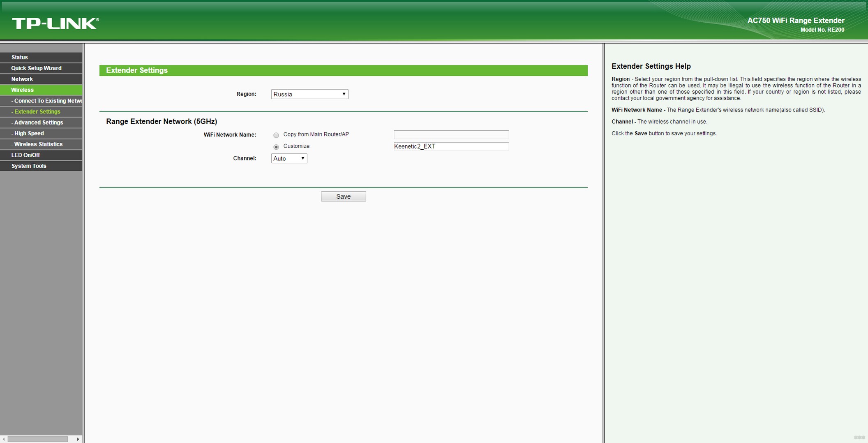Click the TP-LINK logo
This screenshot has height=443, width=868.
[55, 23]
